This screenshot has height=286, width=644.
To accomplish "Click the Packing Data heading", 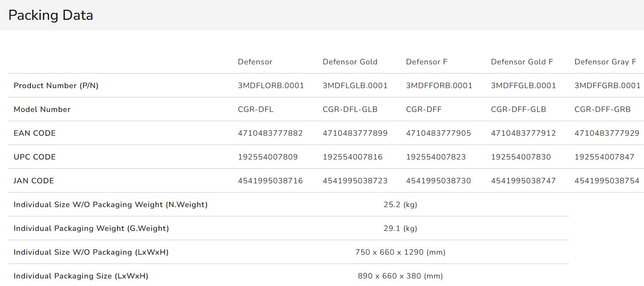I will coord(51,15).
